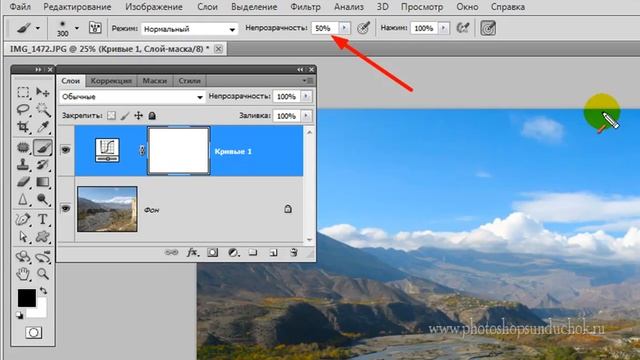Viewport: 640px width, 360px height.
Task: Click the brush opacity 50% field
Action: [x=325, y=28]
